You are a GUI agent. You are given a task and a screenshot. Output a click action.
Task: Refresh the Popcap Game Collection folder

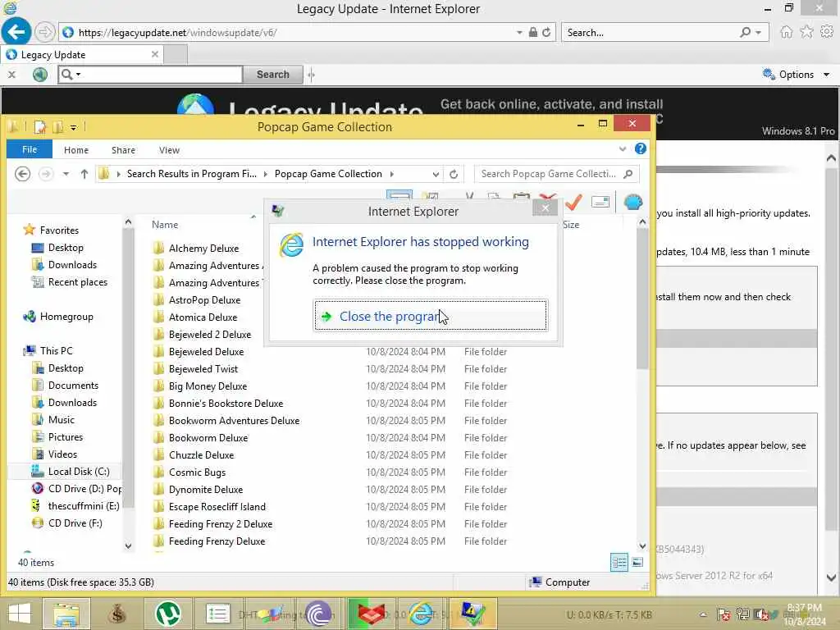[454, 174]
